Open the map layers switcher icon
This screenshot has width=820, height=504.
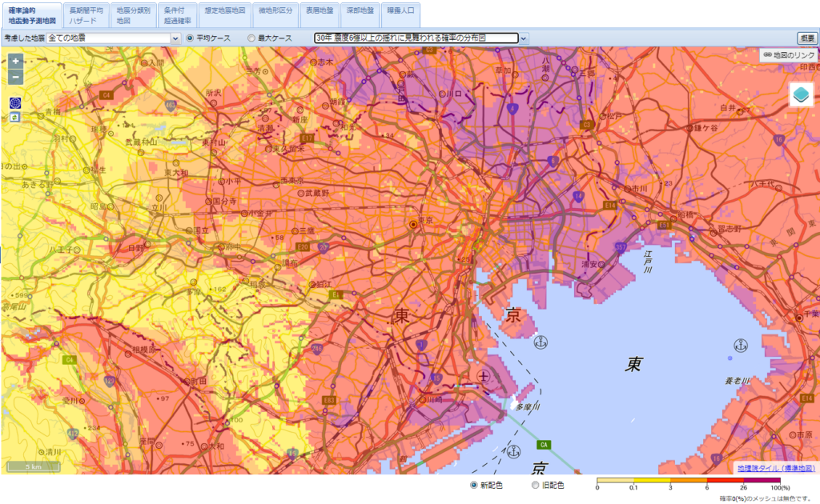(802, 94)
